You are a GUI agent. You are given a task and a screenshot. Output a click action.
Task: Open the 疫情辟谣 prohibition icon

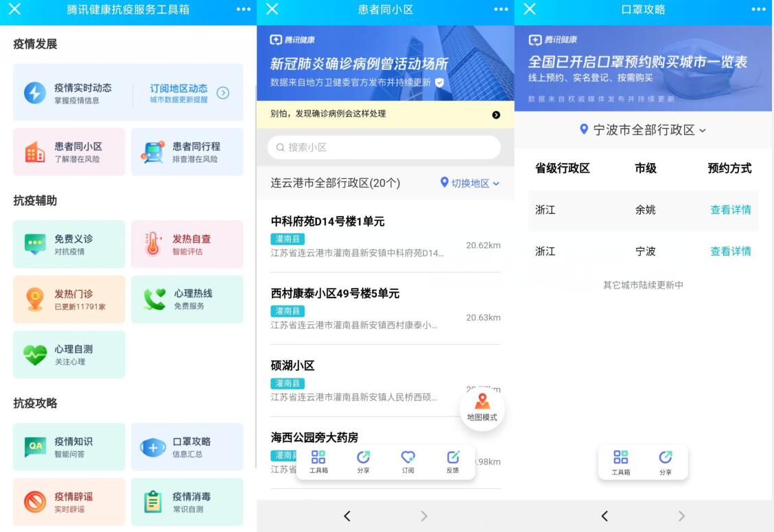pyautogui.click(x=35, y=502)
